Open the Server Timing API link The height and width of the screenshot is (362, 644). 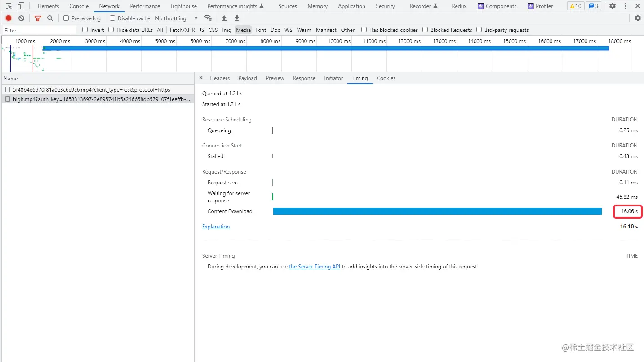tap(315, 267)
